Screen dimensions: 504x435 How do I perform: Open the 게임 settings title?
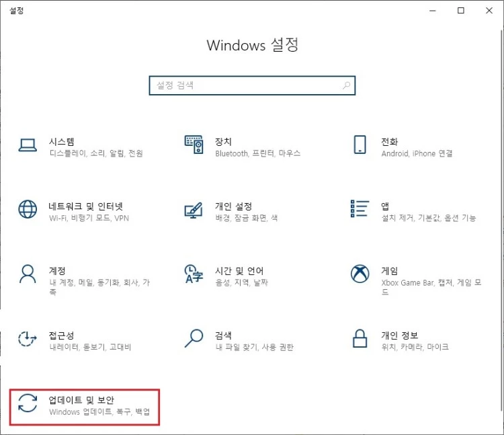click(x=389, y=271)
